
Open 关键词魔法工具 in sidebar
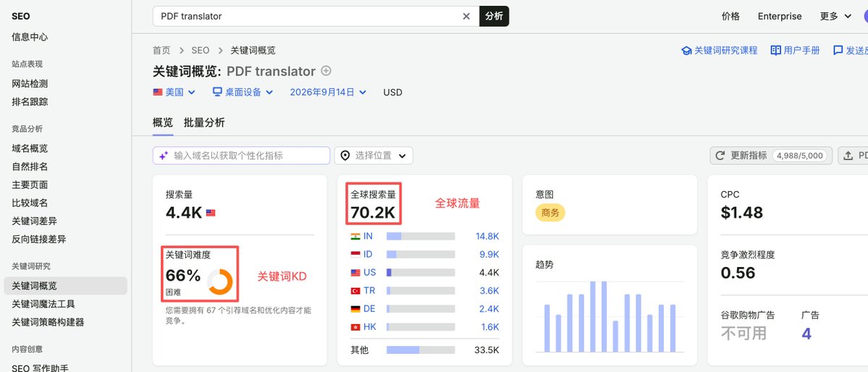pos(43,304)
